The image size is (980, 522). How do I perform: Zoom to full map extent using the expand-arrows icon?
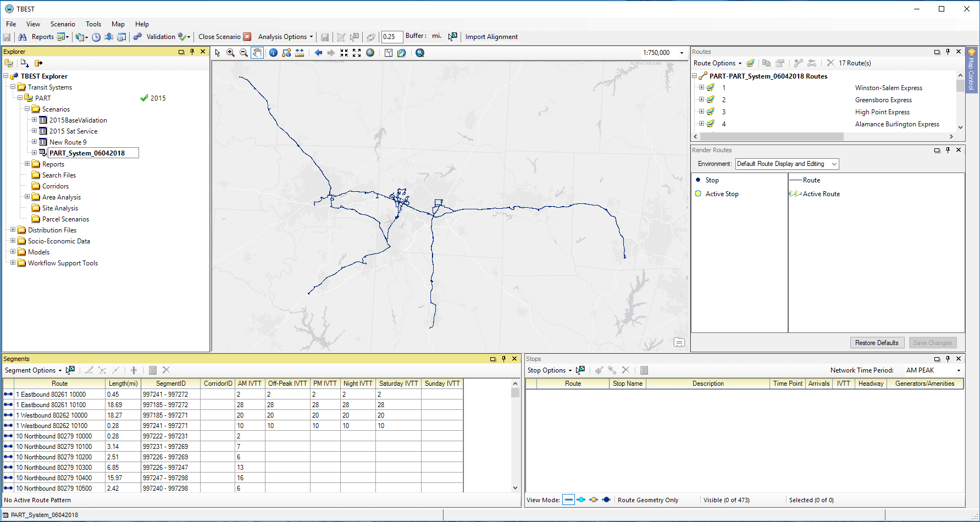pyautogui.click(x=357, y=53)
